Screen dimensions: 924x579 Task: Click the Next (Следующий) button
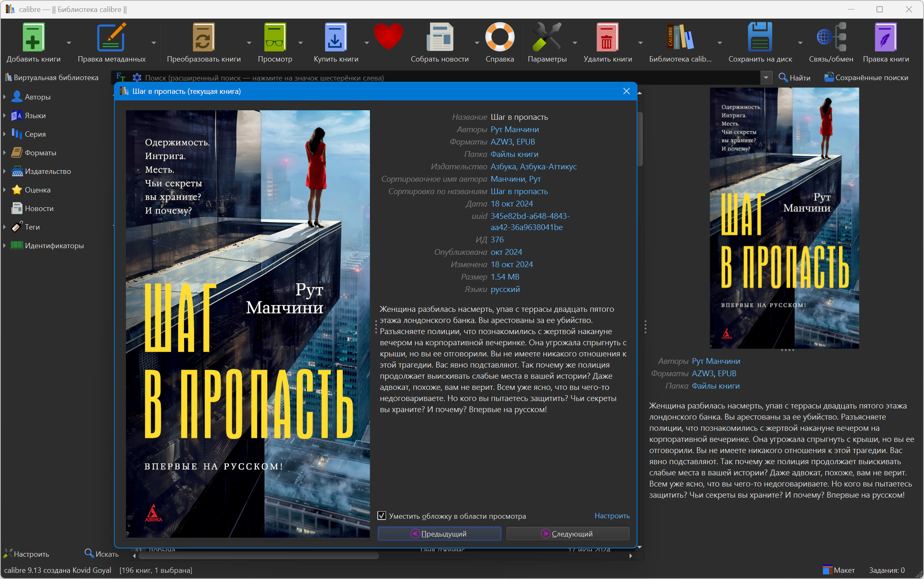coord(568,534)
